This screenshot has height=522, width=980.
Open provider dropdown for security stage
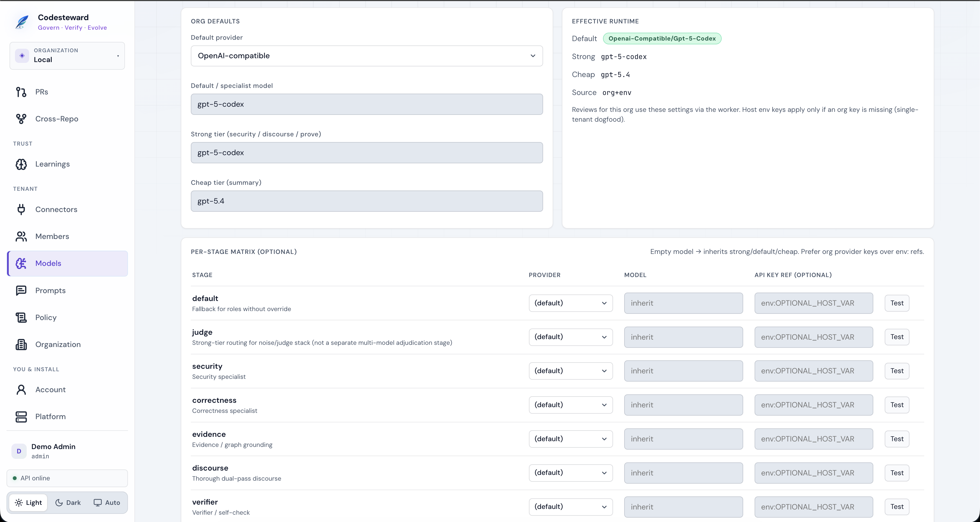(571, 371)
